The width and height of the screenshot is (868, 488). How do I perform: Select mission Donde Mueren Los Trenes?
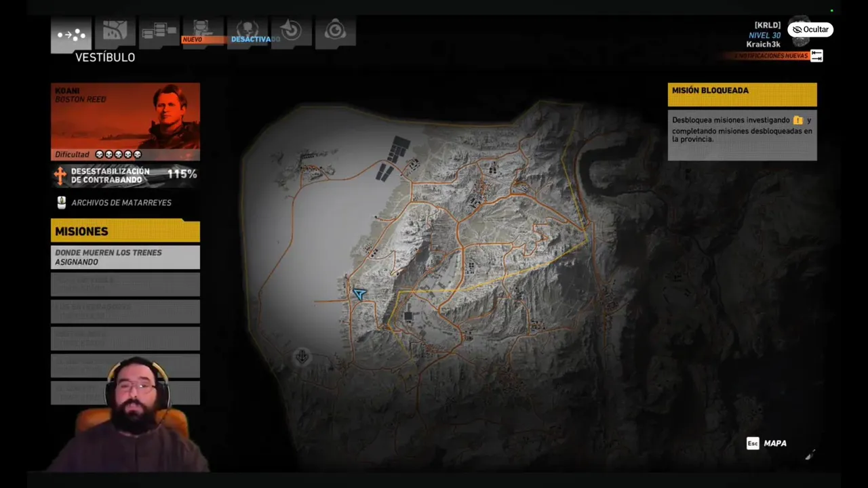[125, 258]
